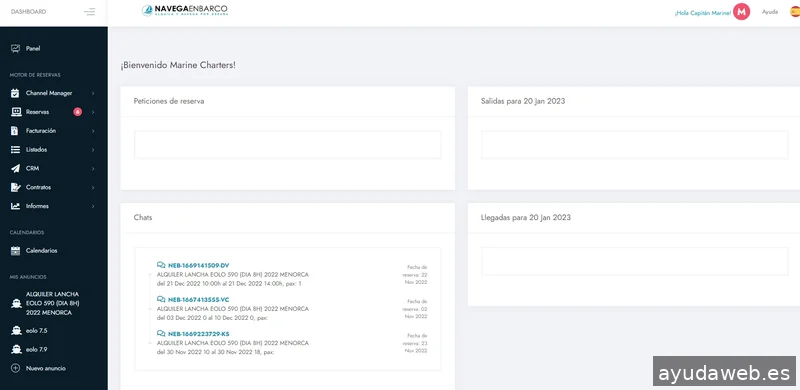Expand the Contratos submenu chevron

click(93, 187)
